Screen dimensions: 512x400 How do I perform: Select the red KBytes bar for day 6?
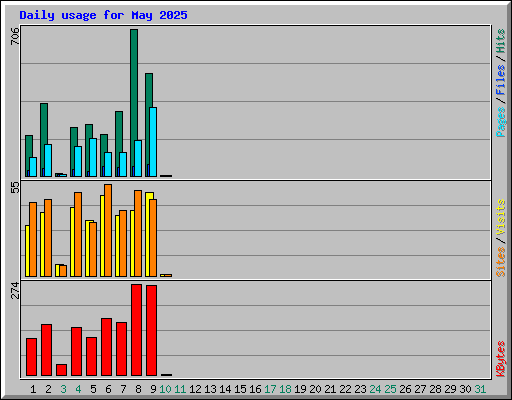click(x=106, y=347)
